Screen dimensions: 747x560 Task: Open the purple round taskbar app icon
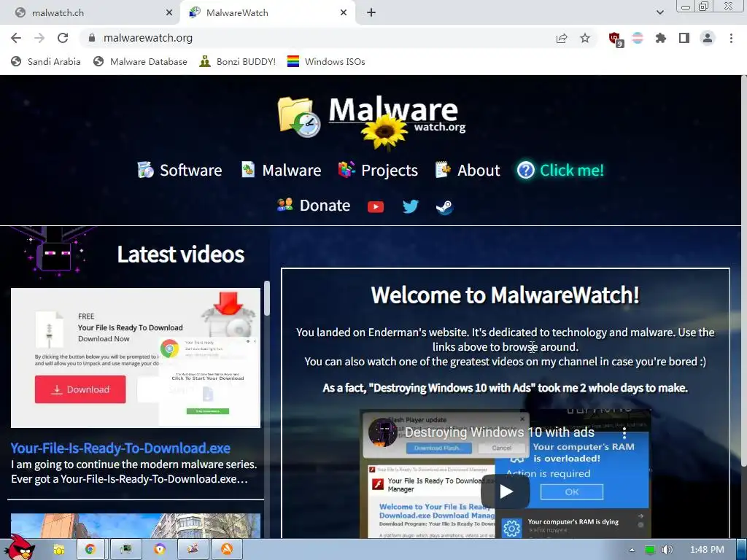click(x=160, y=550)
